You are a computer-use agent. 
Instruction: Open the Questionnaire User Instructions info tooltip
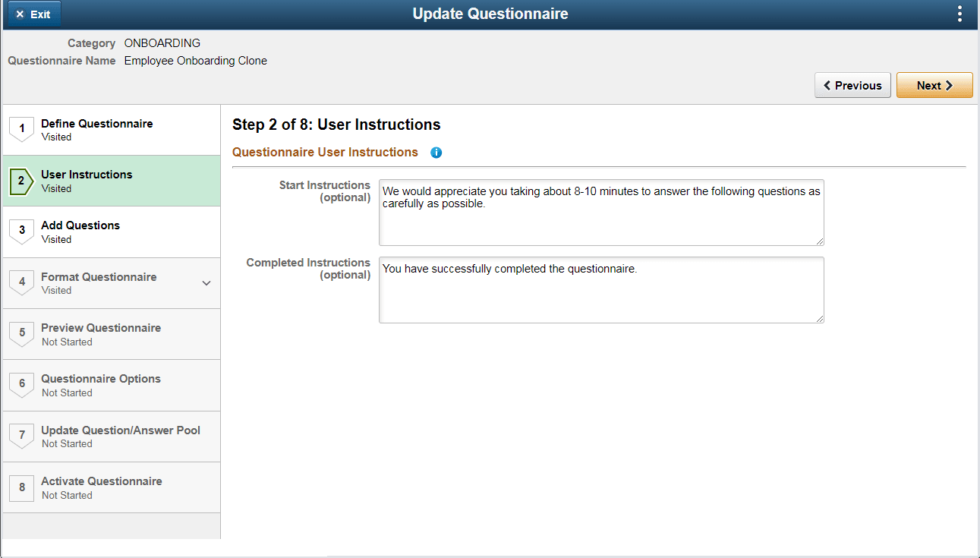point(436,153)
